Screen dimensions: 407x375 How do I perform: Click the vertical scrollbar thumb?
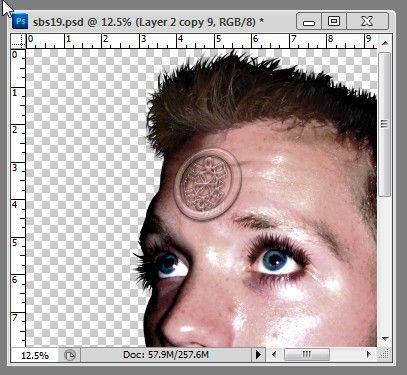[x=385, y=124]
